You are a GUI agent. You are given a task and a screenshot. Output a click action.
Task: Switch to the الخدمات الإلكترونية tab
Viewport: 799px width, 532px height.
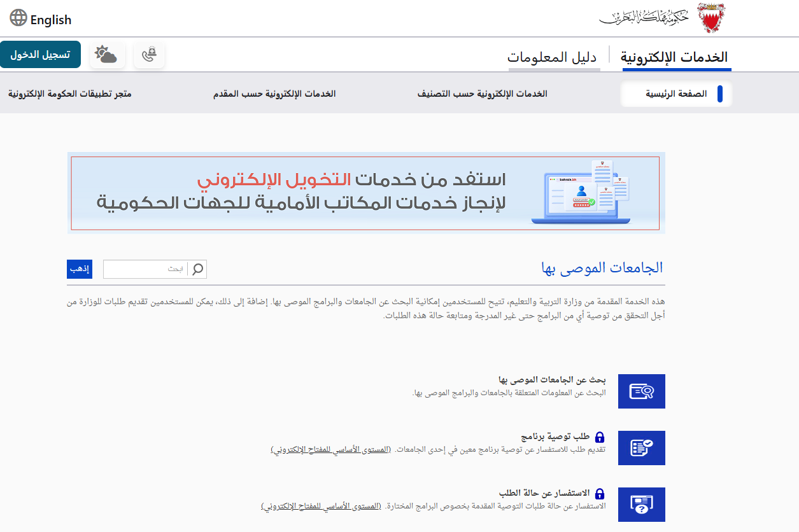point(674,57)
